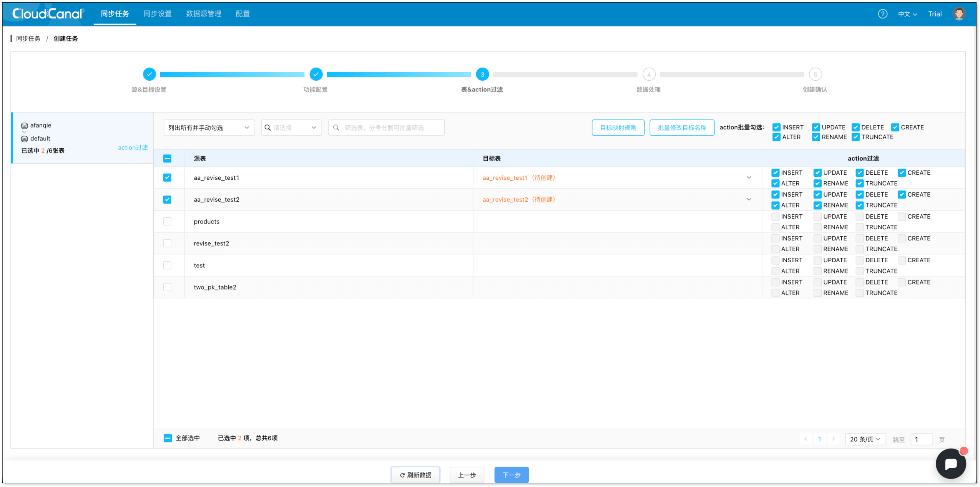Open the 列出所有并手动勾选 dropdown
This screenshot has width=980, height=487.
coord(209,128)
